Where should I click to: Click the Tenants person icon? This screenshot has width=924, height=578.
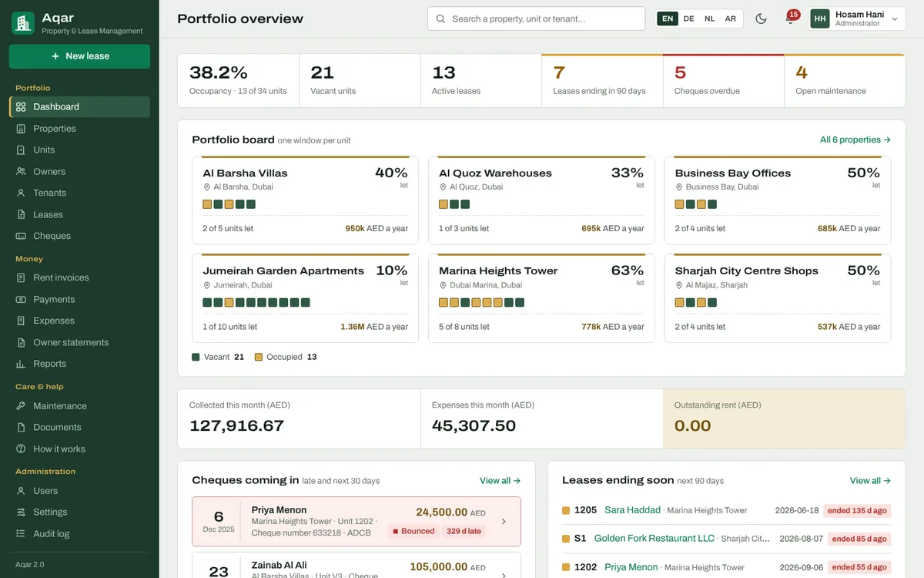pos(21,193)
